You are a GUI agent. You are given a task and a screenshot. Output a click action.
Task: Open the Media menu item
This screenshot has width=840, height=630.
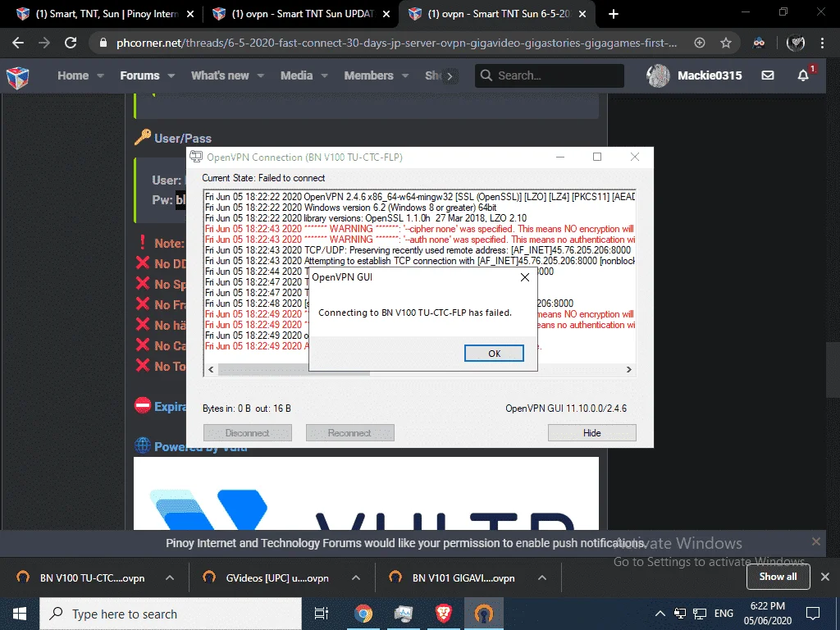pyautogui.click(x=296, y=75)
